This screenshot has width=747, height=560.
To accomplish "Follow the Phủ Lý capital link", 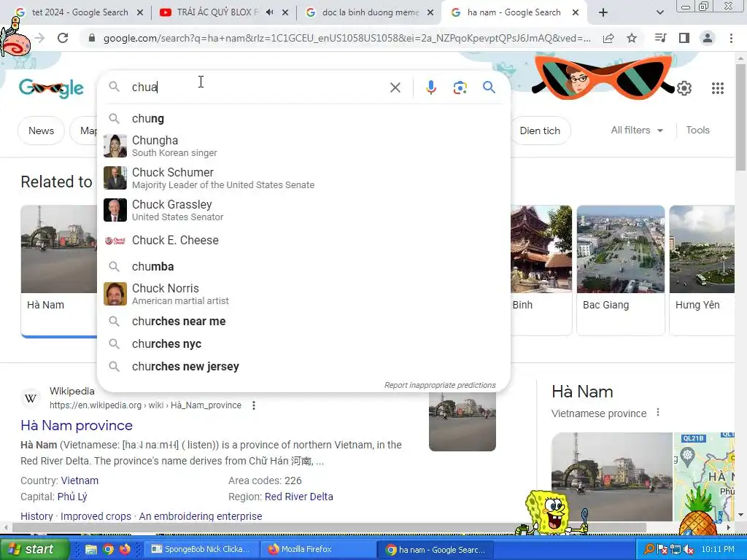I will coord(72,497).
